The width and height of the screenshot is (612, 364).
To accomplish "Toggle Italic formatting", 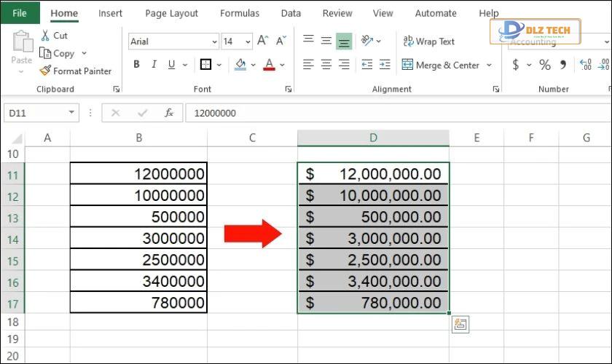I will pyautogui.click(x=154, y=64).
